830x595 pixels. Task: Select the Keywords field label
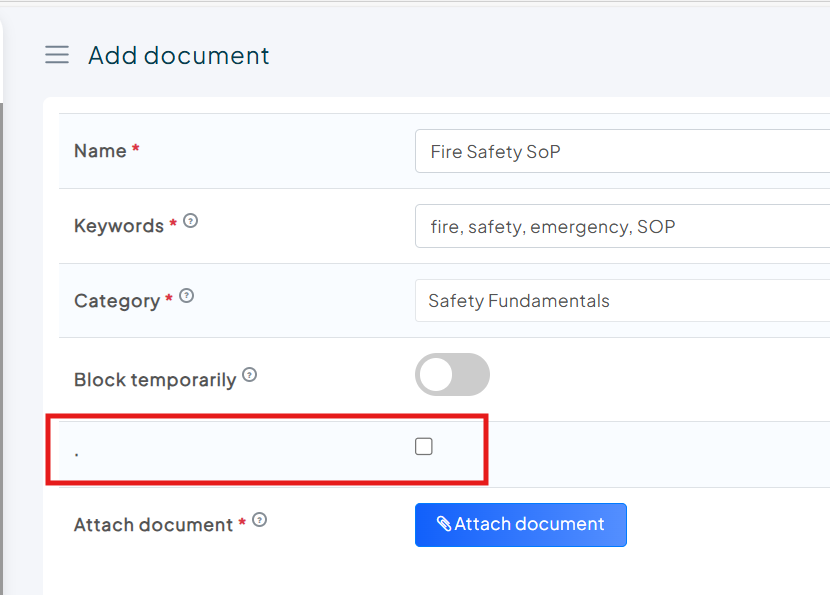coord(118,226)
